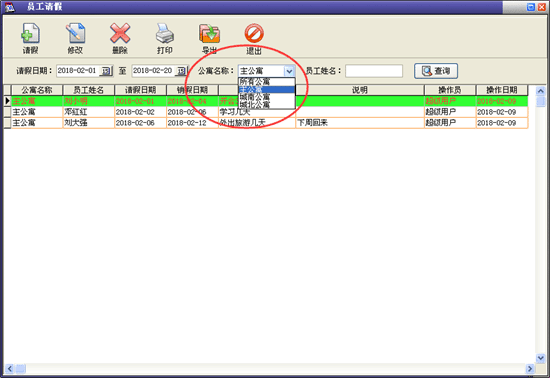Click the 查询 search button

[x=436, y=71]
